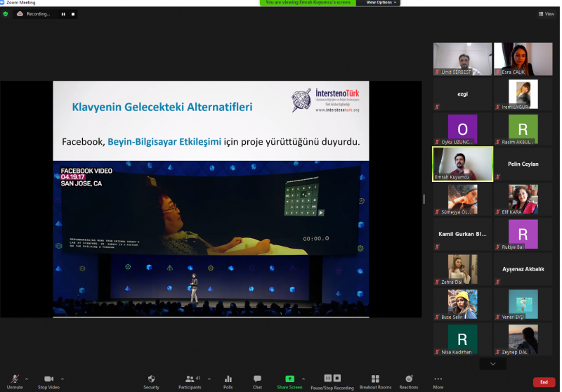The image size is (562, 392).
Task: Open video options arrow next to Stop Video
Action: [x=63, y=379]
